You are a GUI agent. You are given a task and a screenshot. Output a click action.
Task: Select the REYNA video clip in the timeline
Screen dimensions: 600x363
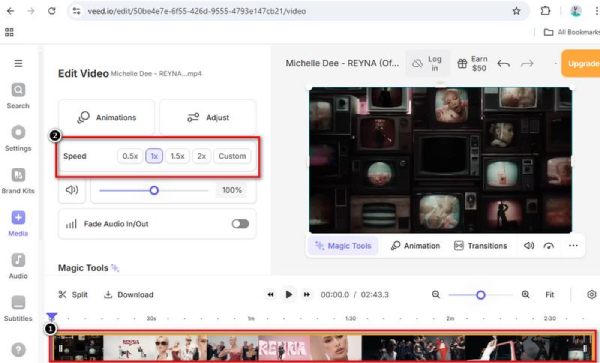pos(323,348)
